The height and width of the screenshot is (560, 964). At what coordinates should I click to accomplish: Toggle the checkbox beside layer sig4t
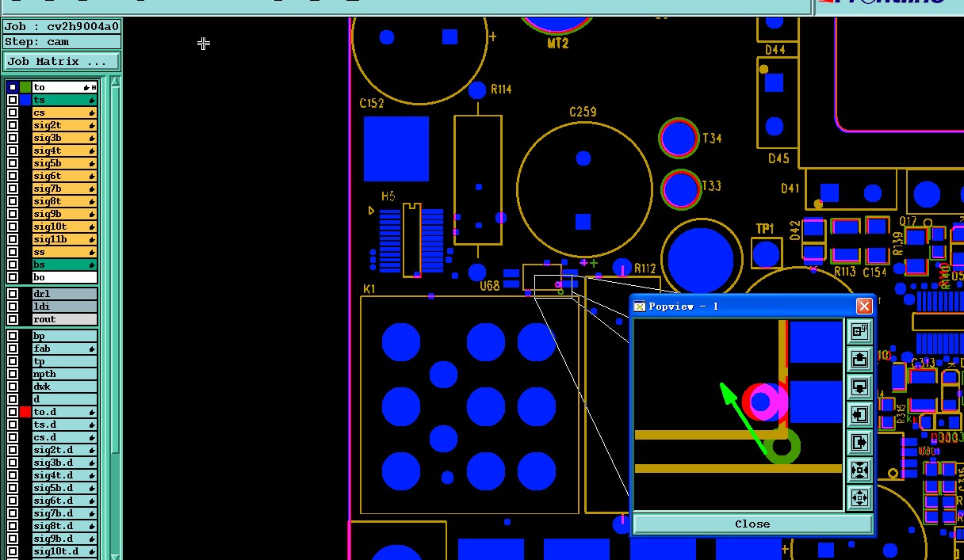pos(13,150)
